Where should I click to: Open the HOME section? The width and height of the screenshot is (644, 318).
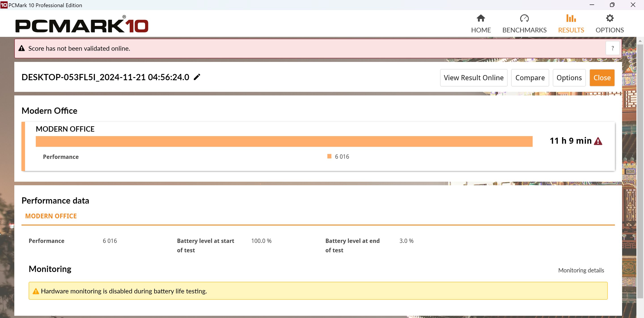pos(481,24)
